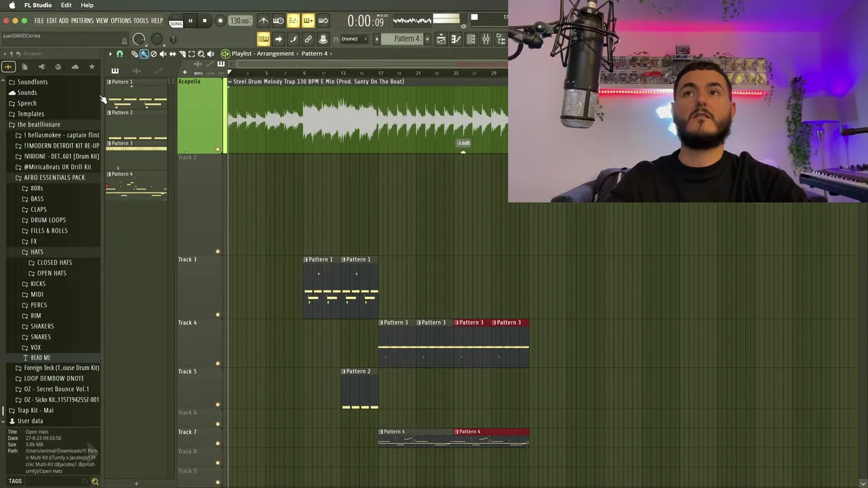Pause playback with the pause button
This screenshot has height=488, width=868.
(x=191, y=20)
